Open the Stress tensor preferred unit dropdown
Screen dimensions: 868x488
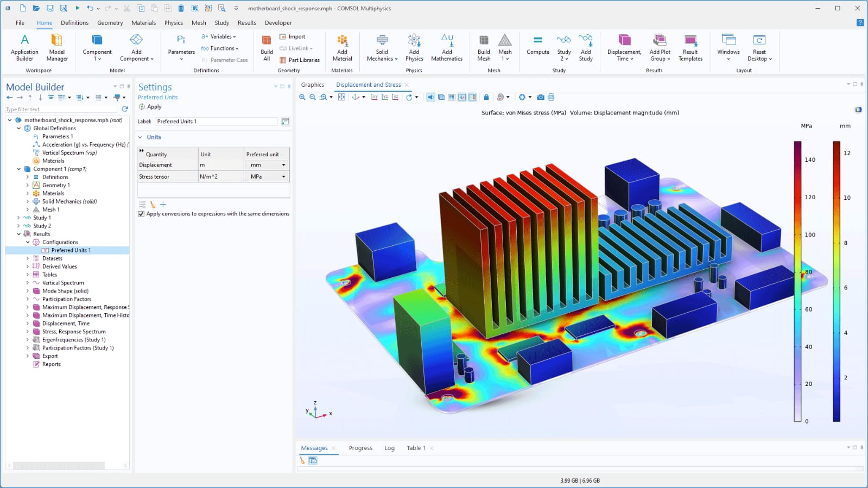(x=283, y=177)
